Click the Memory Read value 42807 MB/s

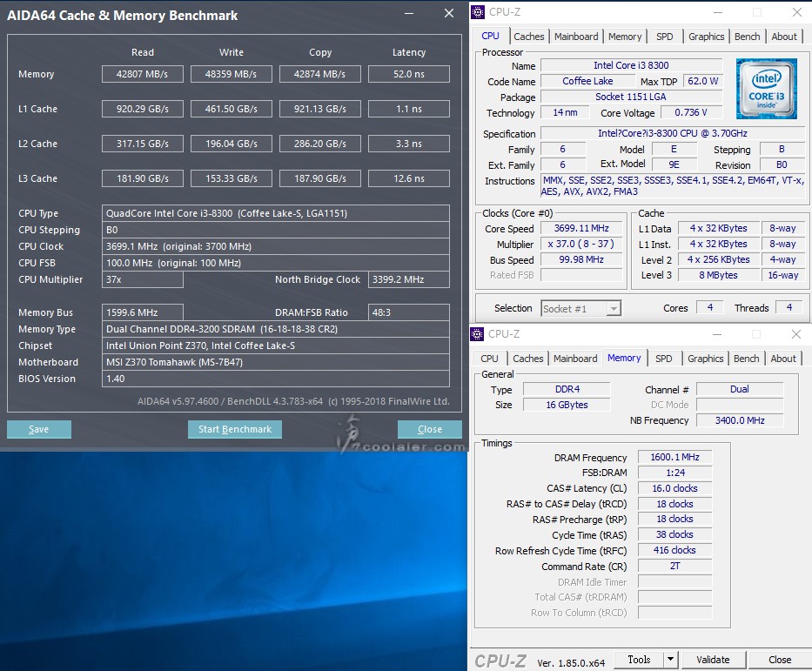pyautogui.click(x=143, y=74)
